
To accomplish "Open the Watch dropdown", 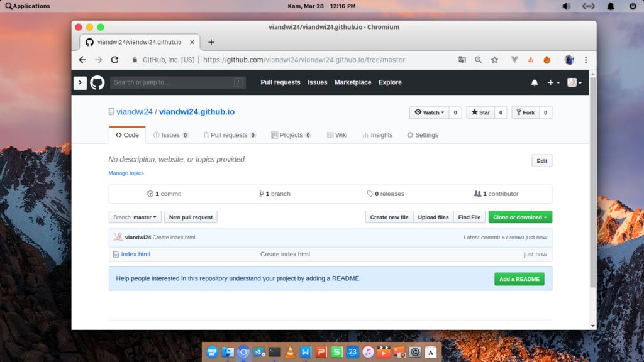I will (429, 112).
